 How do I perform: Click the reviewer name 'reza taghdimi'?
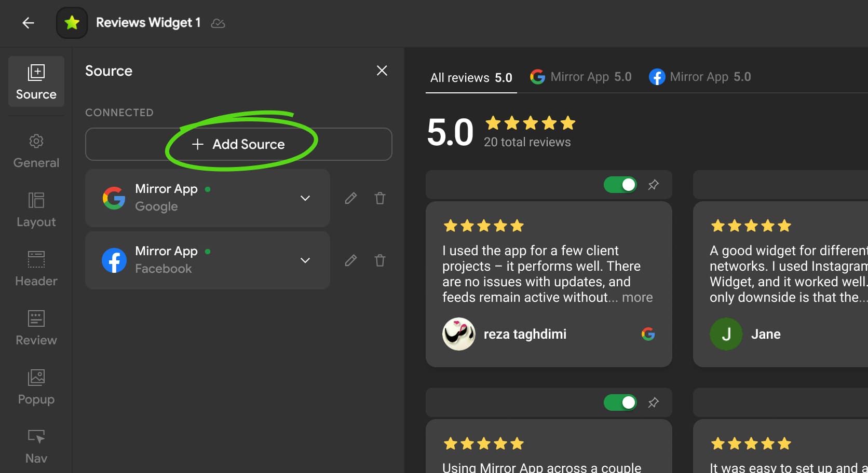pyautogui.click(x=525, y=334)
